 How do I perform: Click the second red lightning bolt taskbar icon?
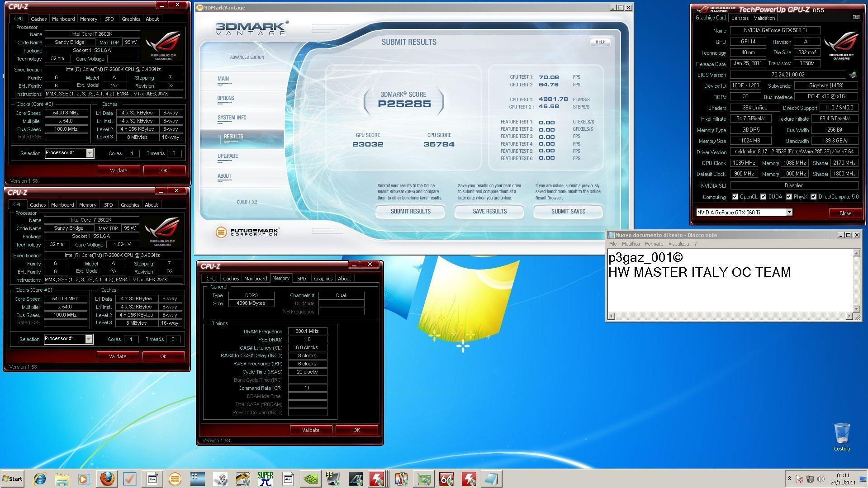(x=469, y=479)
